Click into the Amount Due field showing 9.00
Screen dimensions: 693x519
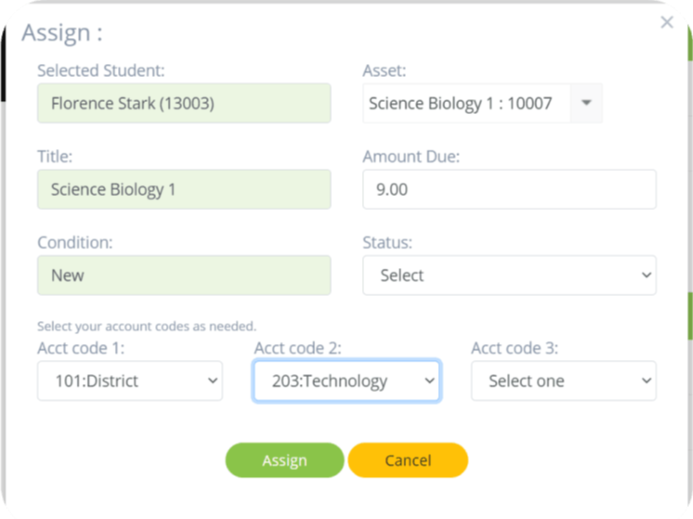[x=510, y=189]
